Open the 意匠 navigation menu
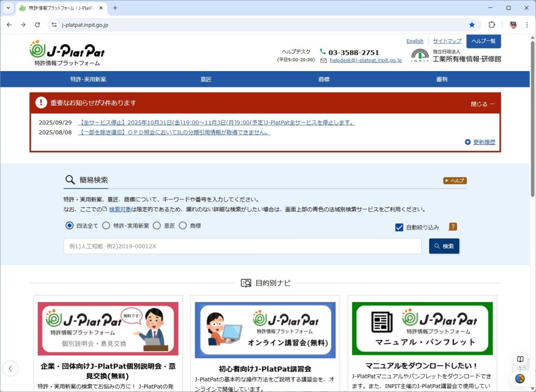This screenshot has height=392, width=536. click(x=206, y=79)
